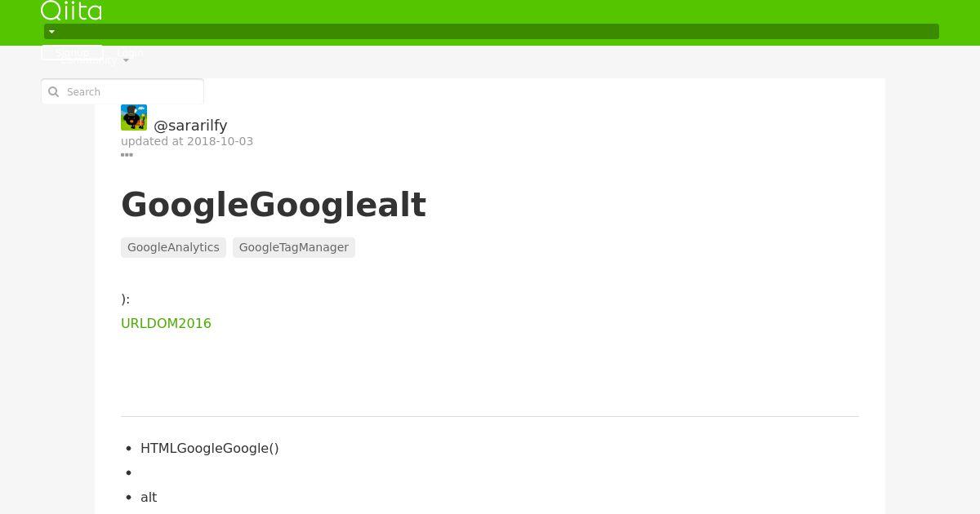Follow the URLDOM2016 green link
This screenshot has width=980, height=514.
click(166, 323)
